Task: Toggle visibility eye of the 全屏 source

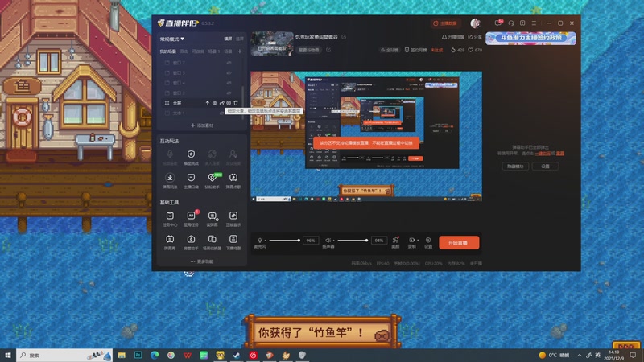Action: 214,103
